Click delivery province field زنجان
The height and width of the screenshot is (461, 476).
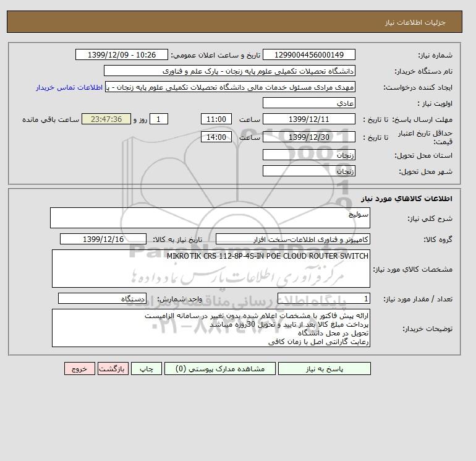tap(308, 155)
